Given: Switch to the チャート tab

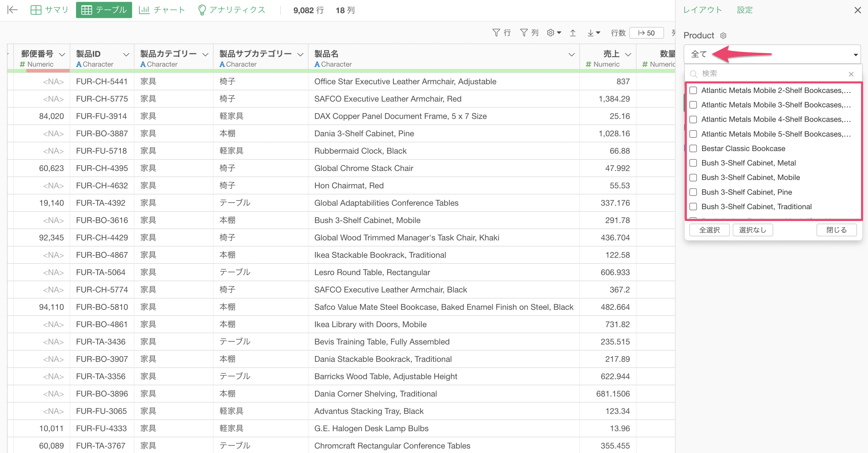Looking at the screenshot, I should click(x=162, y=10).
